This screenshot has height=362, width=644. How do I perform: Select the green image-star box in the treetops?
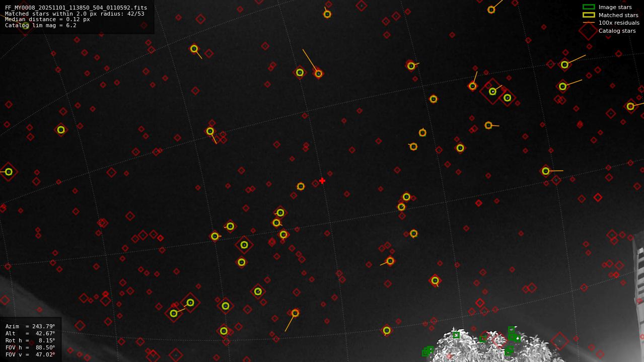pyautogui.click(x=456, y=335)
